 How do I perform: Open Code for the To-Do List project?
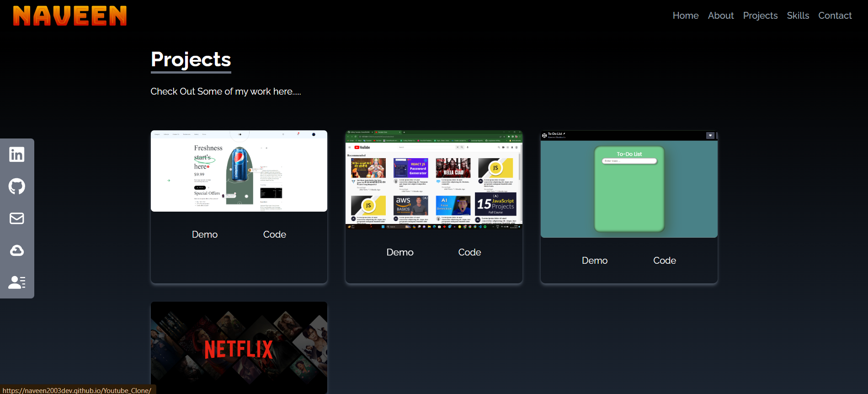[665, 261]
